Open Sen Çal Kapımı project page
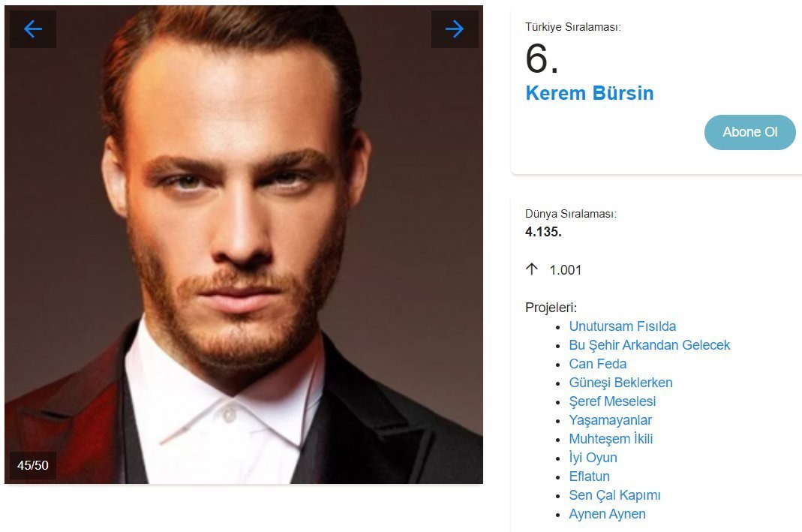 coord(614,495)
